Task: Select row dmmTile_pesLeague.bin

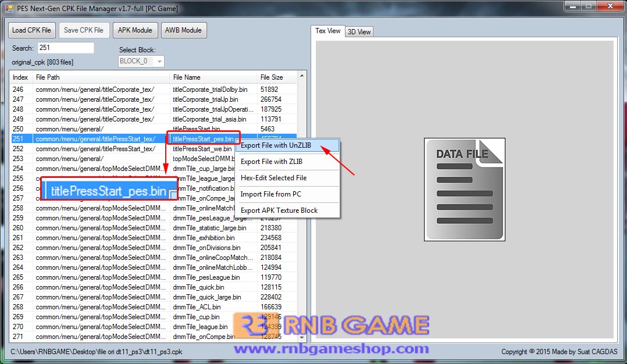Action: coord(153,277)
